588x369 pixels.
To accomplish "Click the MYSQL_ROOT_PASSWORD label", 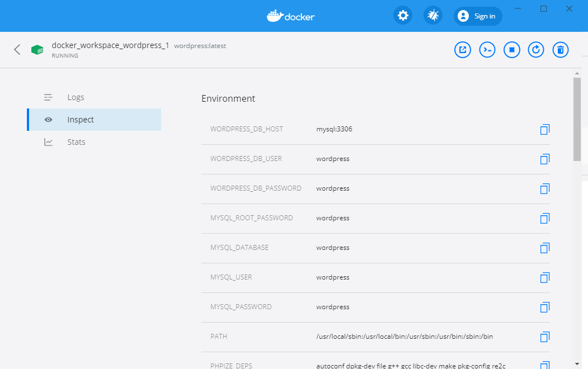I will [252, 218].
